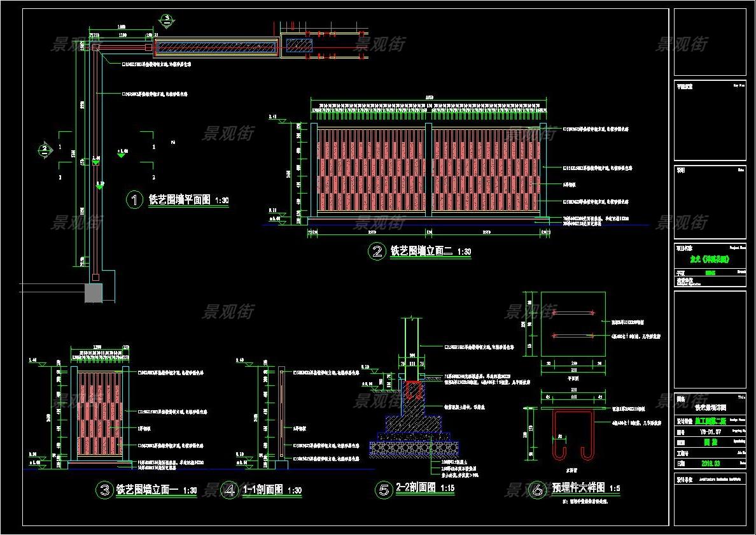
Task: Select the blue hatched rectangle in top plan strip
Action: click(299, 45)
